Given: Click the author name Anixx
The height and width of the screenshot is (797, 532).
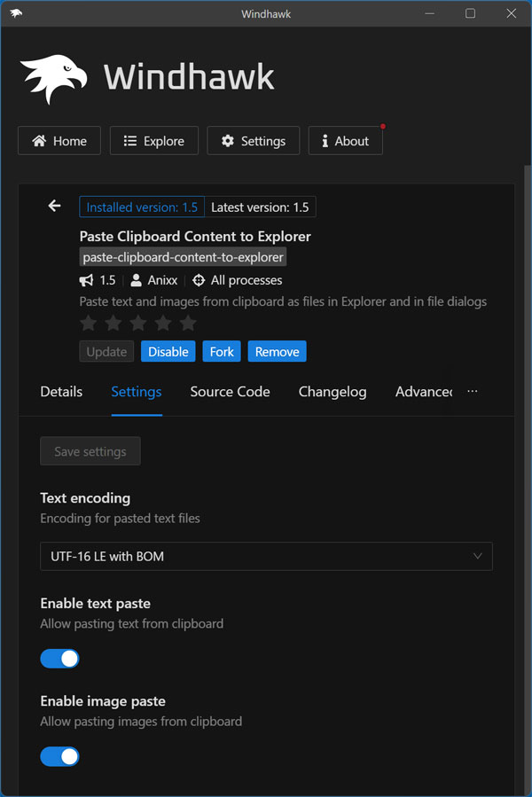Looking at the screenshot, I should tap(163, 280).
